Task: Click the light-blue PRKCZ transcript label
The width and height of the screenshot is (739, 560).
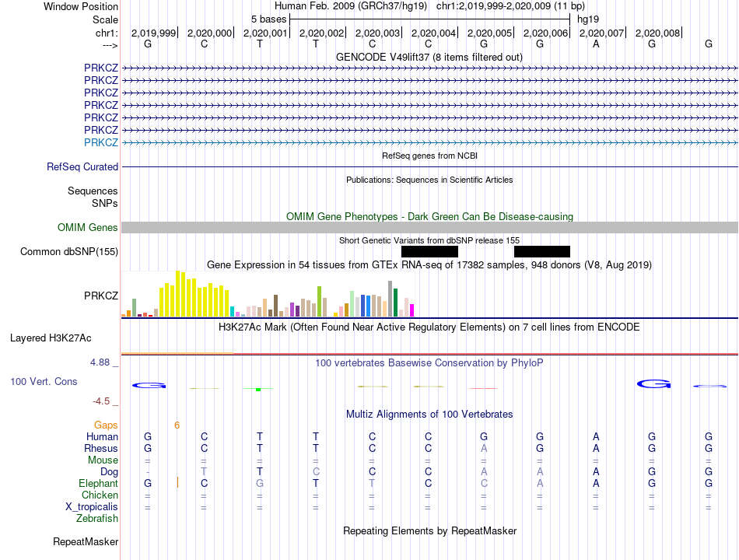Action: point(101,142)
